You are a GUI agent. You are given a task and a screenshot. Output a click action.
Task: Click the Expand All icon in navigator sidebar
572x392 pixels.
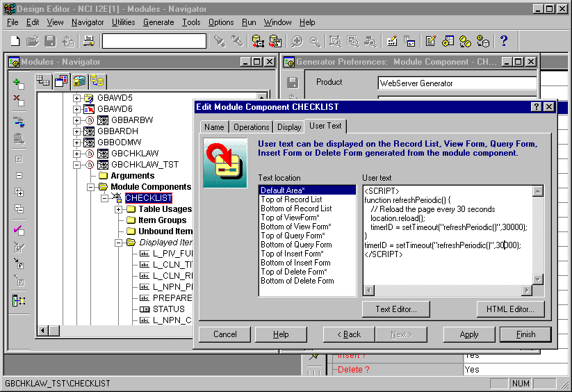coord(19,193)
